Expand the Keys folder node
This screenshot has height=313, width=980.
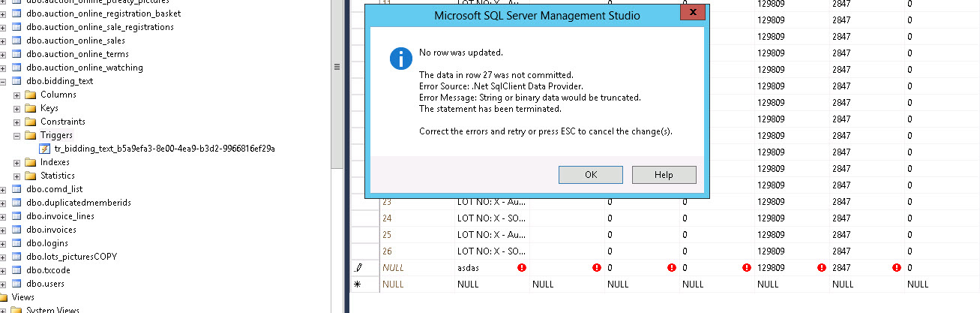[16, 109]
